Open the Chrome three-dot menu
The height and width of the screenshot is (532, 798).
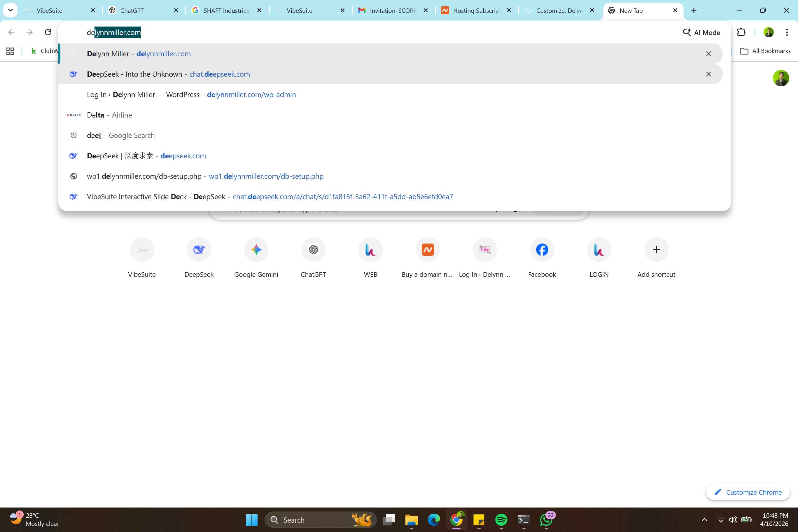click(787, 32)
